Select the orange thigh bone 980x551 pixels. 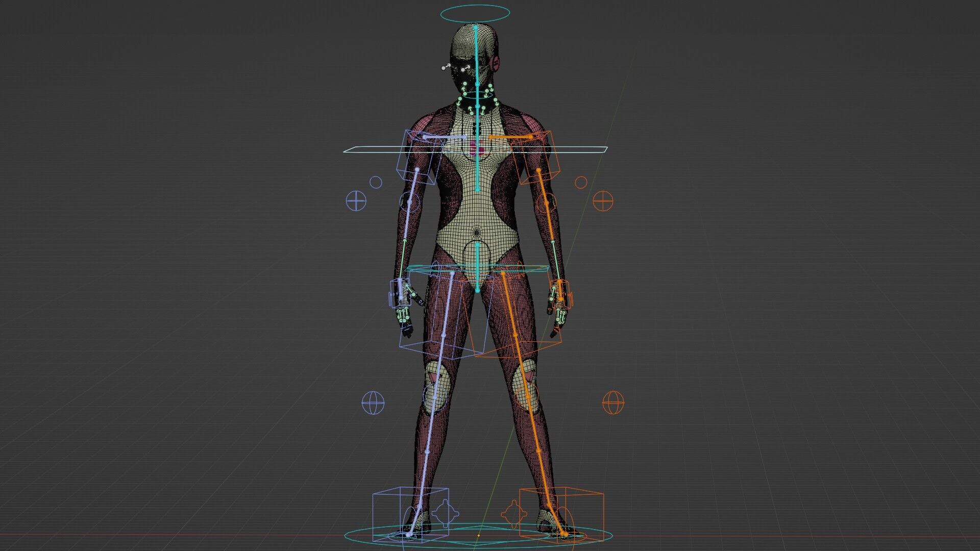click(x=509, y=304)
